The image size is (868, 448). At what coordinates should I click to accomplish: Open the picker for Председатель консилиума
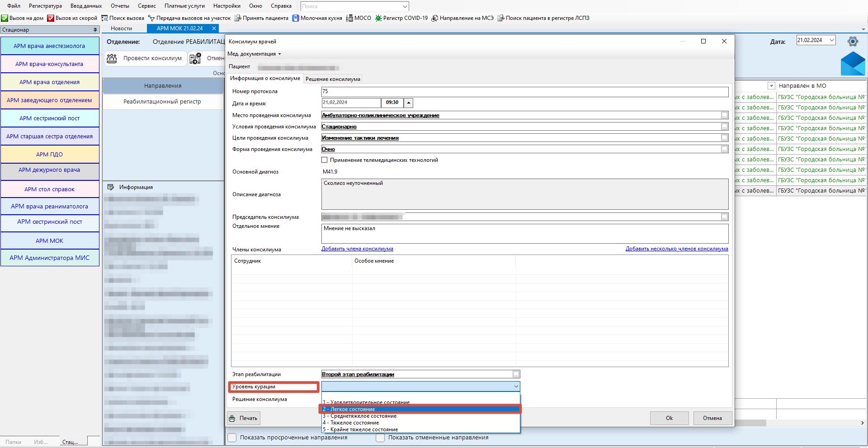coord(725,217)
